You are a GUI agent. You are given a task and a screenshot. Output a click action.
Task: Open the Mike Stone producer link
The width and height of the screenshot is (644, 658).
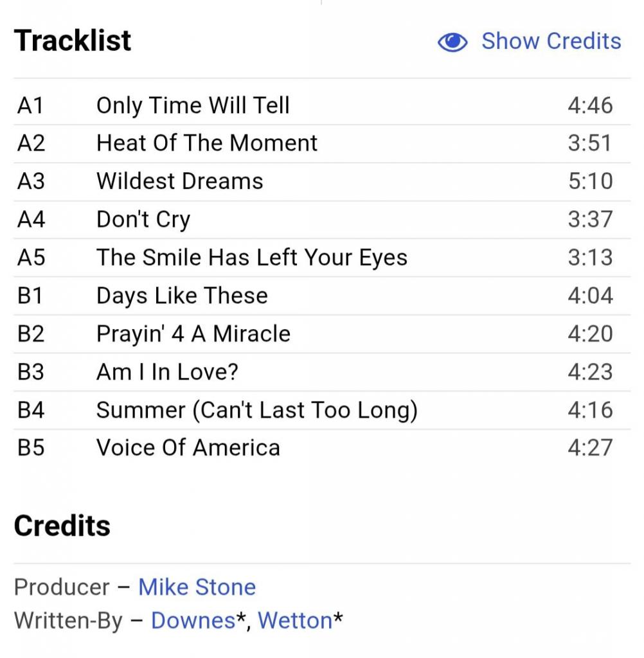click(197, 587)
